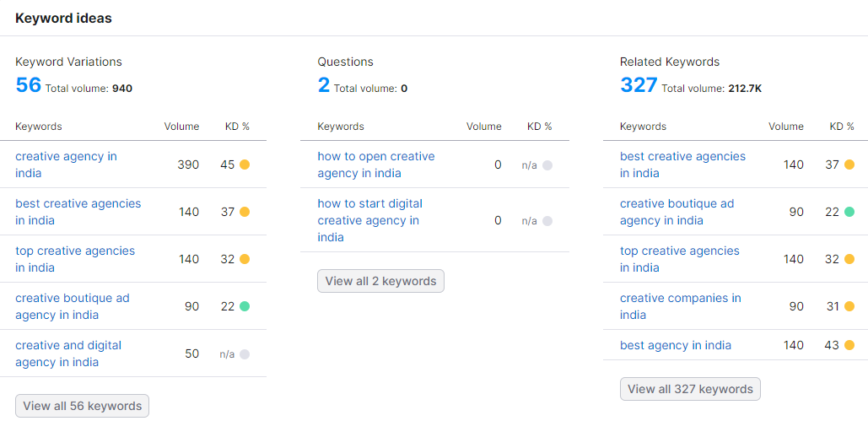Open 'creative boutique ad agency in india' under Related Keywords
Viewport: 868px width, 421px height.
click(677, 212)
